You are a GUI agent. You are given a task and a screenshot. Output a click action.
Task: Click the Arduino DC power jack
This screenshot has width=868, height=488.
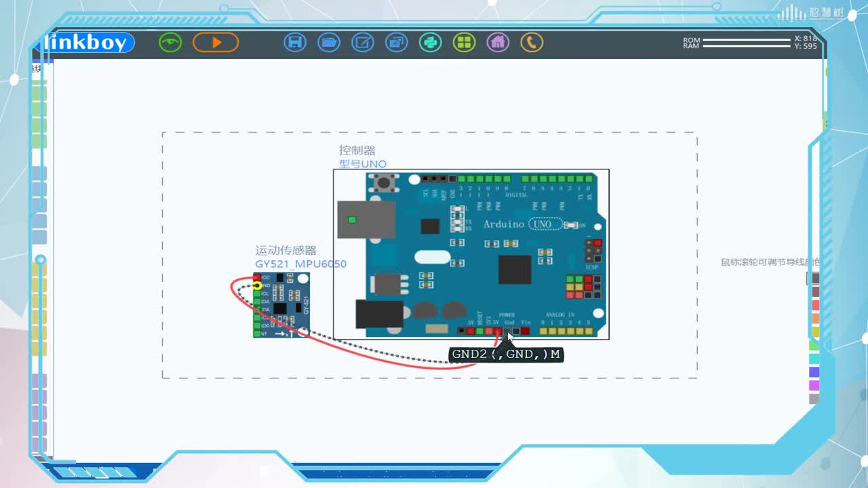(379, 314)
